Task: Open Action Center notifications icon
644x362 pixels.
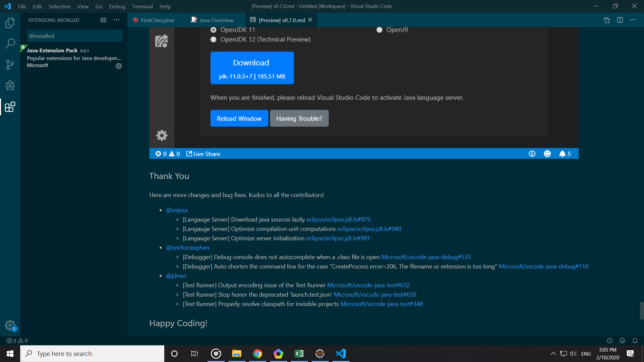Action: pyautogui.click(x=630, y=354)
